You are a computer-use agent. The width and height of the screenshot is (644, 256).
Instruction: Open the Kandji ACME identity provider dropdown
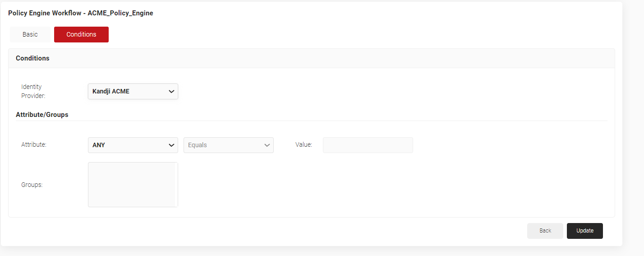129,91
